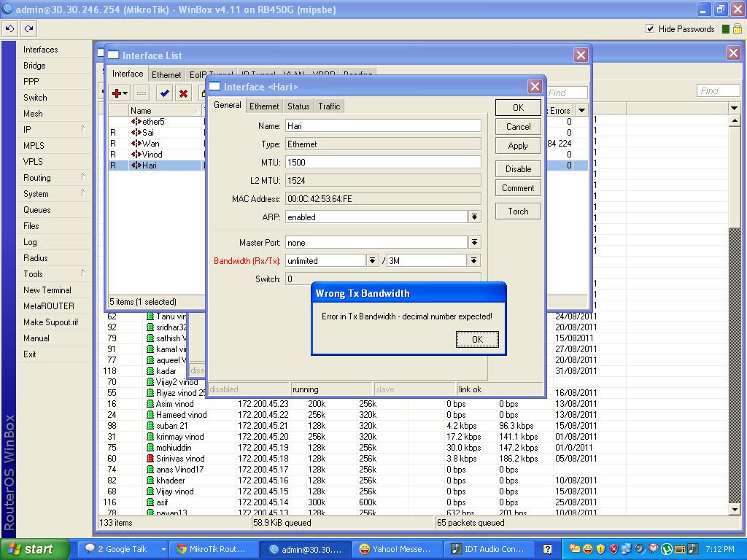Switch to the Traffic tab
The height and width of the screenshot is (560, 747).
tap(329, 106)
